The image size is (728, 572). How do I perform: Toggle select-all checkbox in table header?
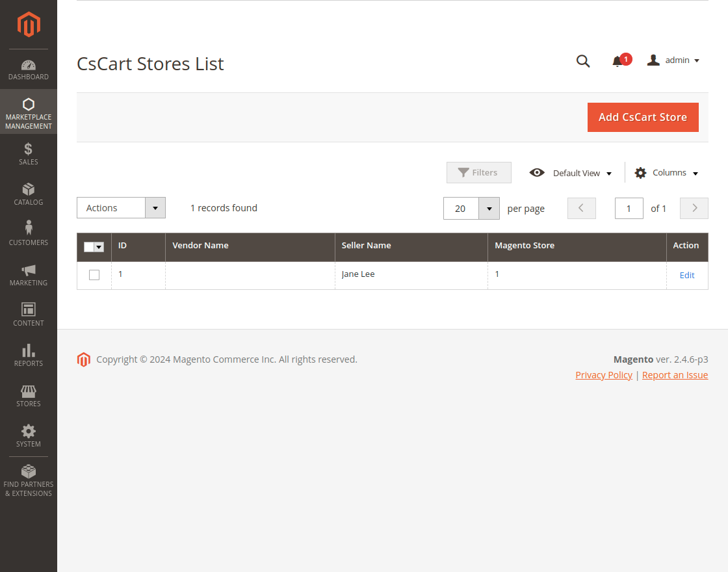coord(88,247)
